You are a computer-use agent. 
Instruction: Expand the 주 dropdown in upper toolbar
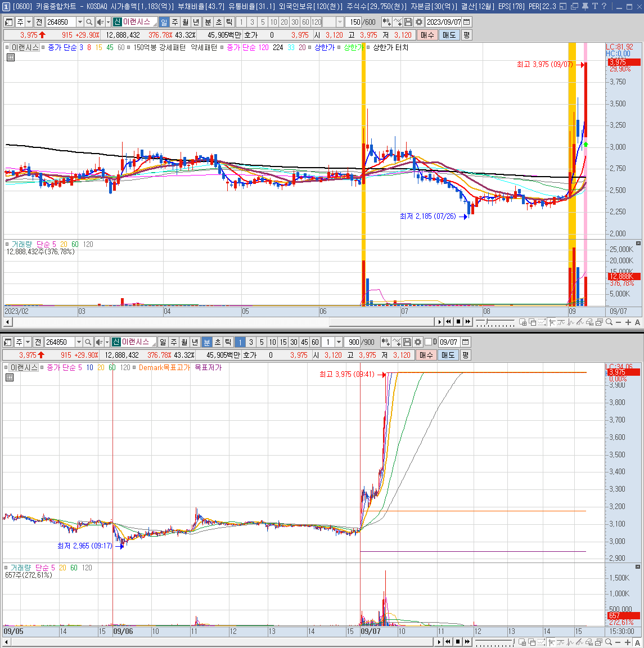(x=29, y=22)
